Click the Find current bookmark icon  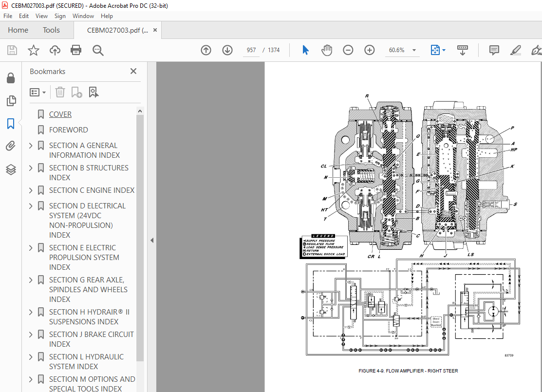click(x=93, y=93)
